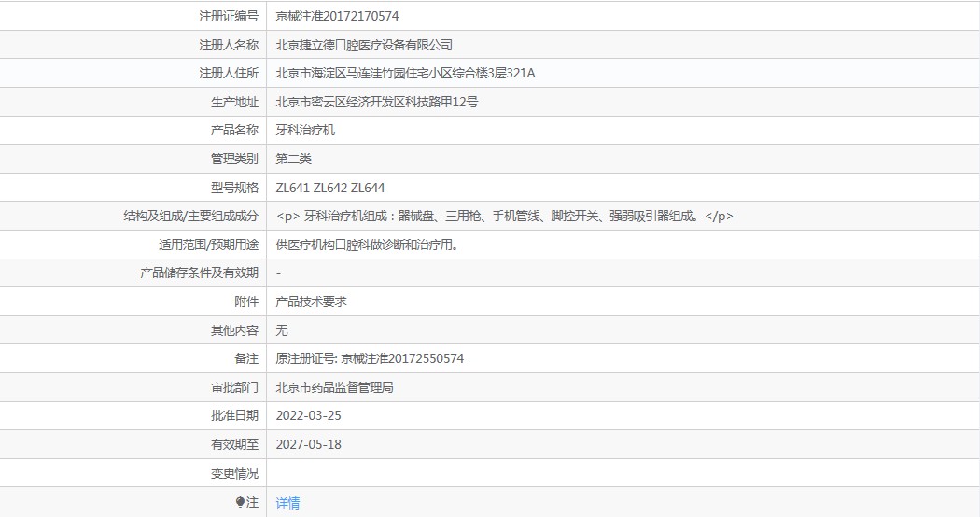The image size is (980, 517).
Task: Open the 详情 link
Action: [x=287, y=503]
